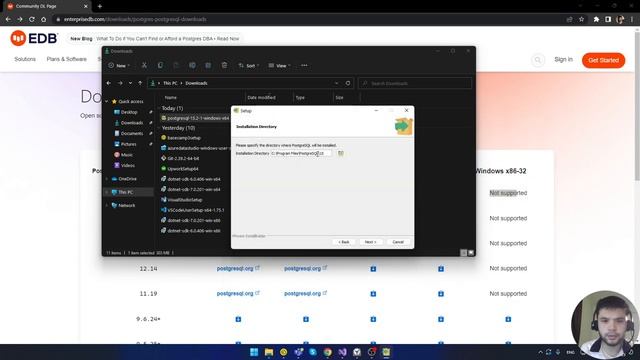Click the Installation Directory path field
This screenshot has height=360, width=640.
301,153
